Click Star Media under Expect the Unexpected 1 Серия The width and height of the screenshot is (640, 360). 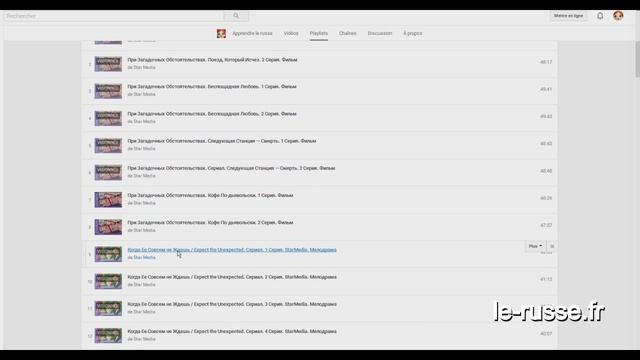(x=144, y=258)
